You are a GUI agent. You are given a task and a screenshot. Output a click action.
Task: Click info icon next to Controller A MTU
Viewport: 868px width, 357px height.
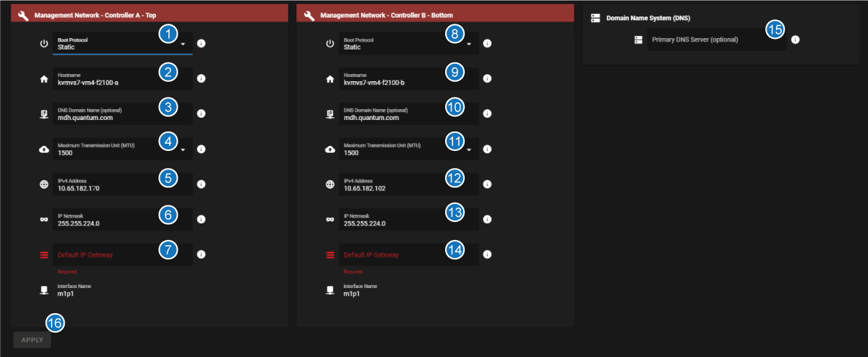click(201, 149)
